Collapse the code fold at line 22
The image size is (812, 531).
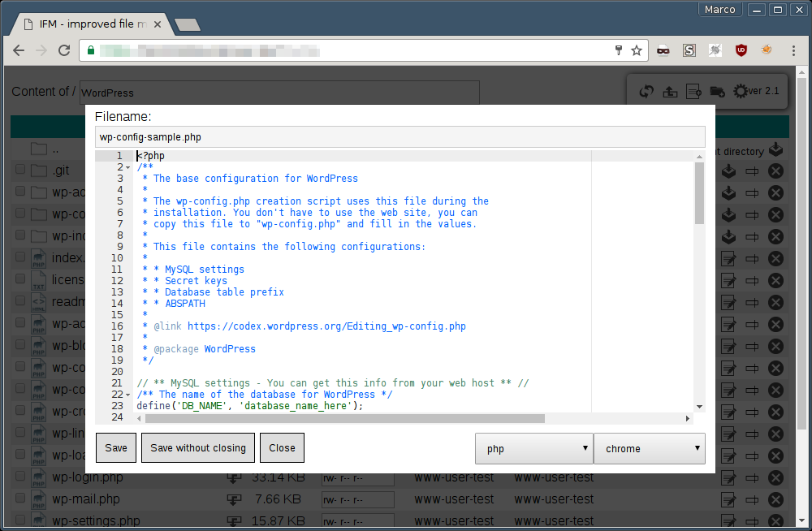[128, 395]
